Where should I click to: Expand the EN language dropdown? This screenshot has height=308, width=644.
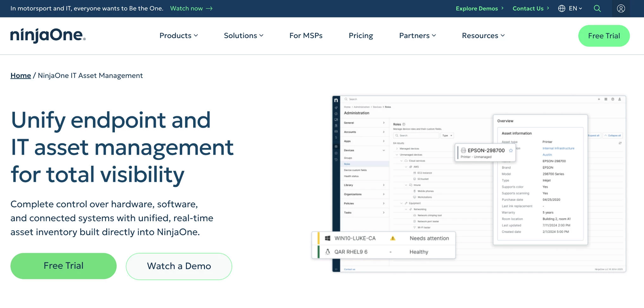pyautogui.click(x=575, y=9)
